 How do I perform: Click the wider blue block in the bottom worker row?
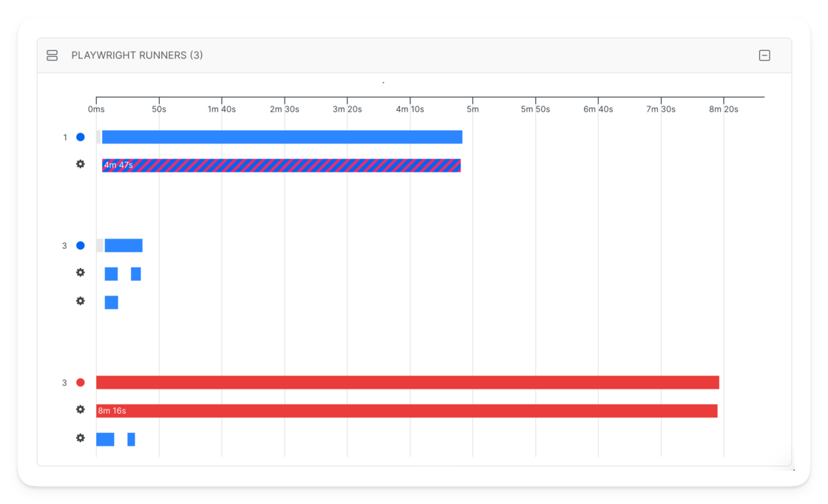(x=105, y=440)
